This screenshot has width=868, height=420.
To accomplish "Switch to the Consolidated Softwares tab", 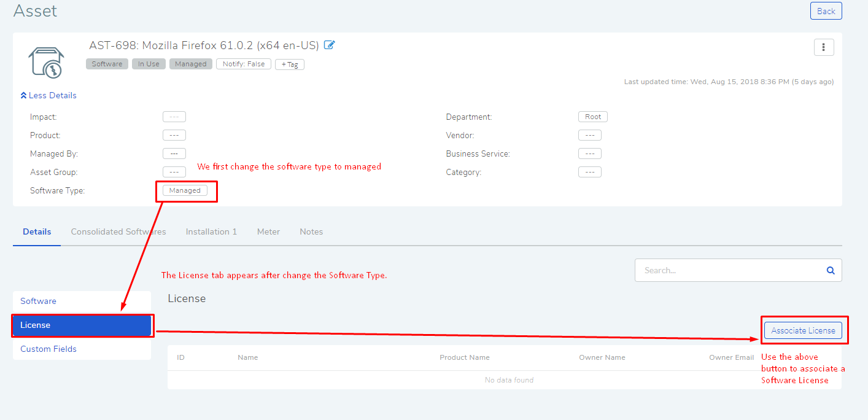I will [x=118, y=231].
